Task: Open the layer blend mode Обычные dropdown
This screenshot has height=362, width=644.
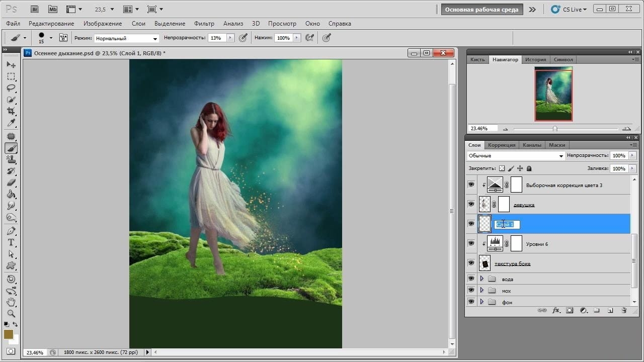Action: tap(516, 156)
